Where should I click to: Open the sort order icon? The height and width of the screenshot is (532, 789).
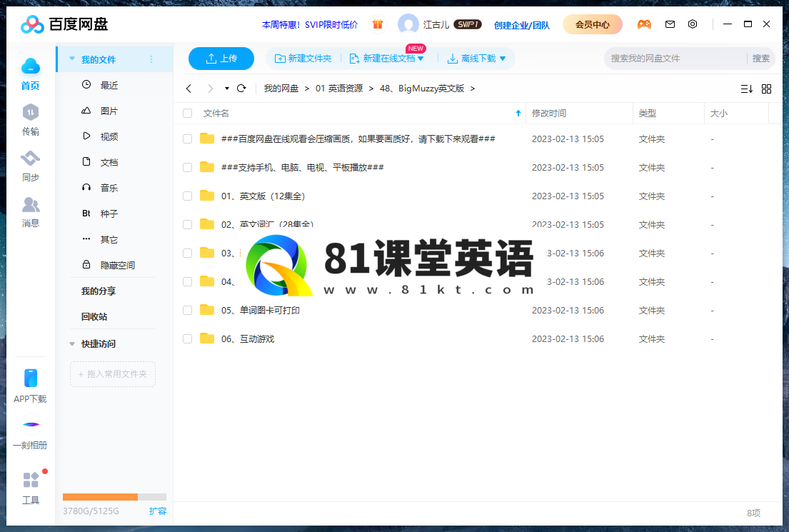(747, 89)
